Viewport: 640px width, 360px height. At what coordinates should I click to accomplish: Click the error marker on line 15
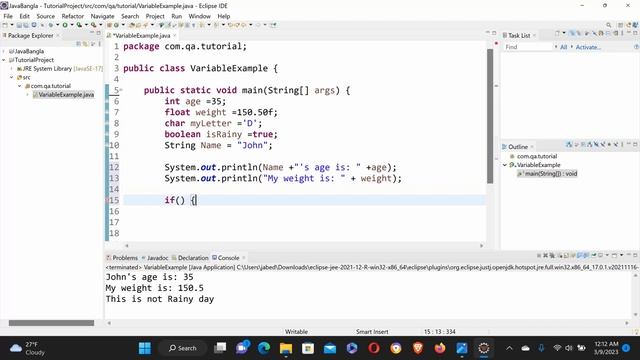pos(107,200)
